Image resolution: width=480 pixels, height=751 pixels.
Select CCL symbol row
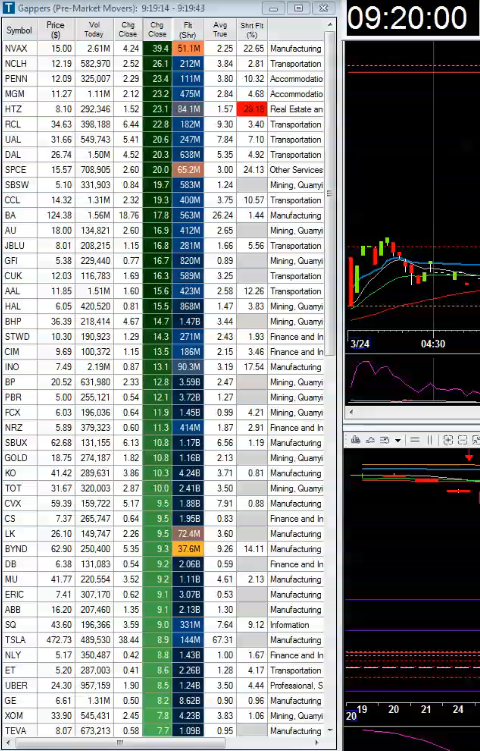(x=163, y=200)
